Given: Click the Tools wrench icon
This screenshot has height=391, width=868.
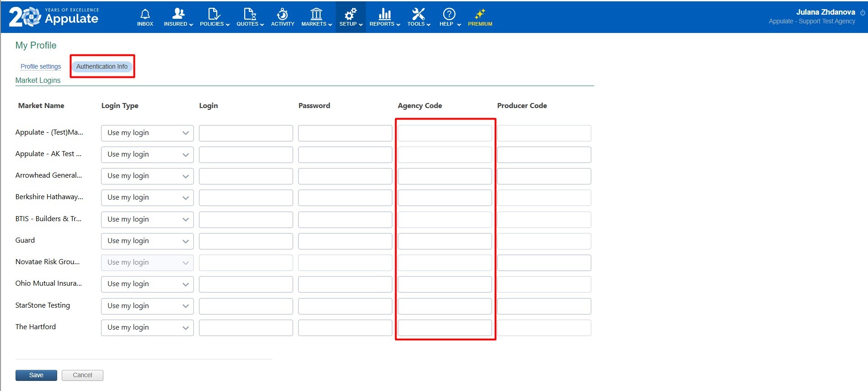Looking at the screenshot, I should (x=418, y=14).
